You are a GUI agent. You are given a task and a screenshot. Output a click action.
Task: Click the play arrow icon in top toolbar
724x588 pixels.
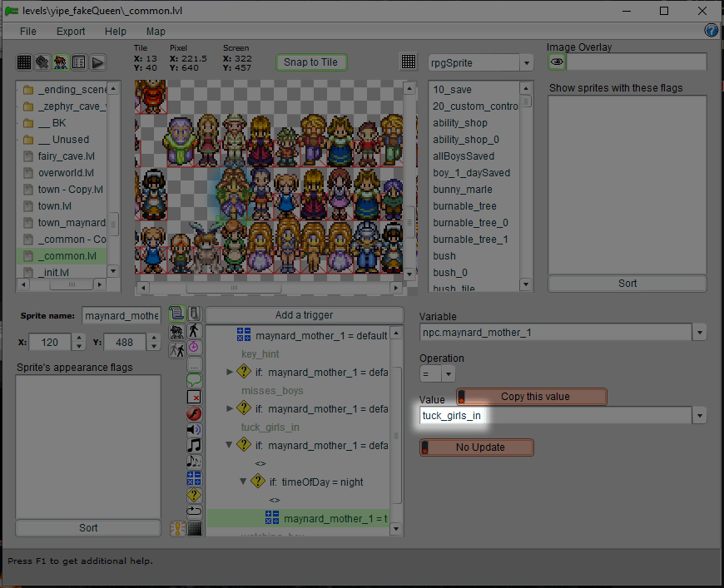pyautogui.click(x=97, y=62)
